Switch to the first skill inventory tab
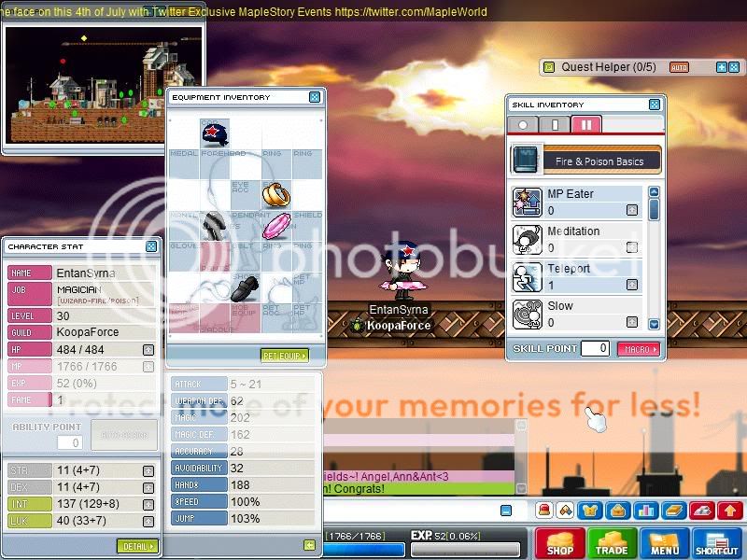The height and width of the screenshot is (560, 747). pos(524,125)
